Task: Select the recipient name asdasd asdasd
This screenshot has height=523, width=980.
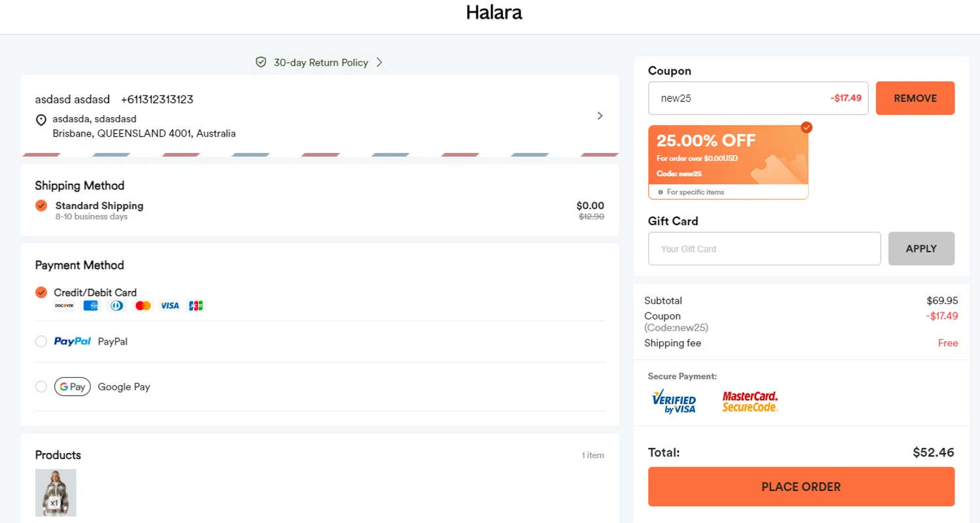Action: tap(73, 99)
